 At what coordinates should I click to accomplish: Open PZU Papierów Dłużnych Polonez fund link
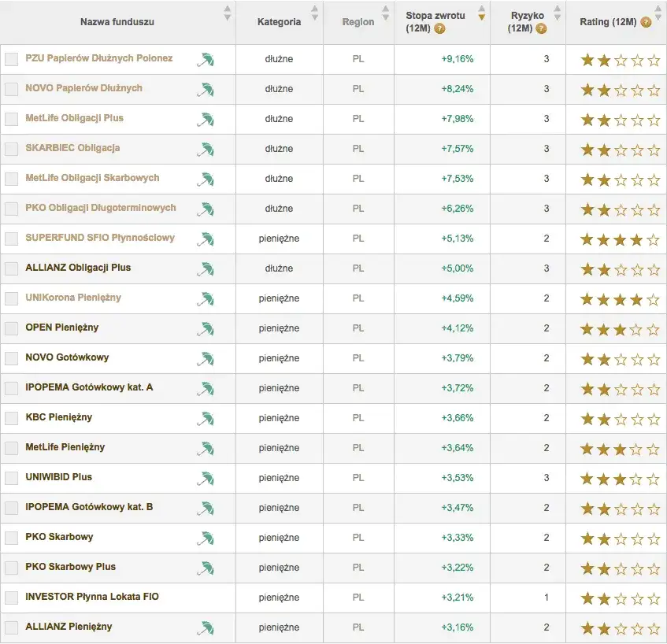(x=98, y=58)
